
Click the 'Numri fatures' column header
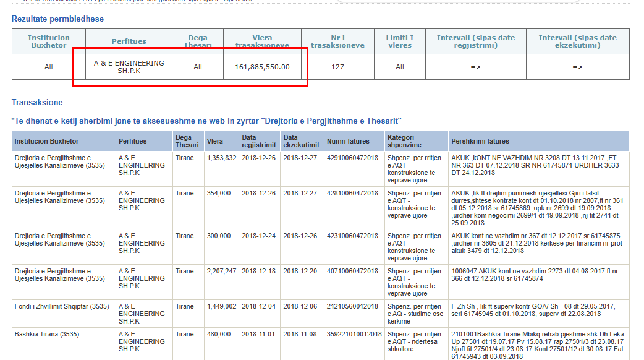click(x=348, y=141)
